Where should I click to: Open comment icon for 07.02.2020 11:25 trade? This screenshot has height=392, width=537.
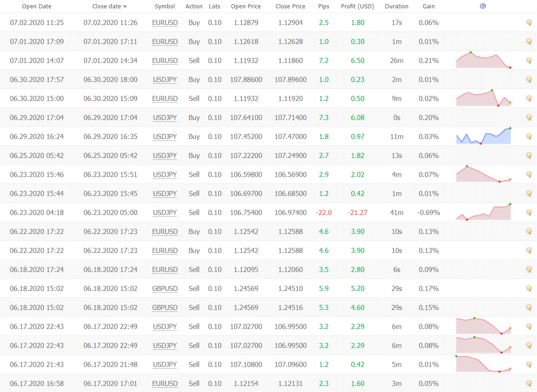point(529,23)
